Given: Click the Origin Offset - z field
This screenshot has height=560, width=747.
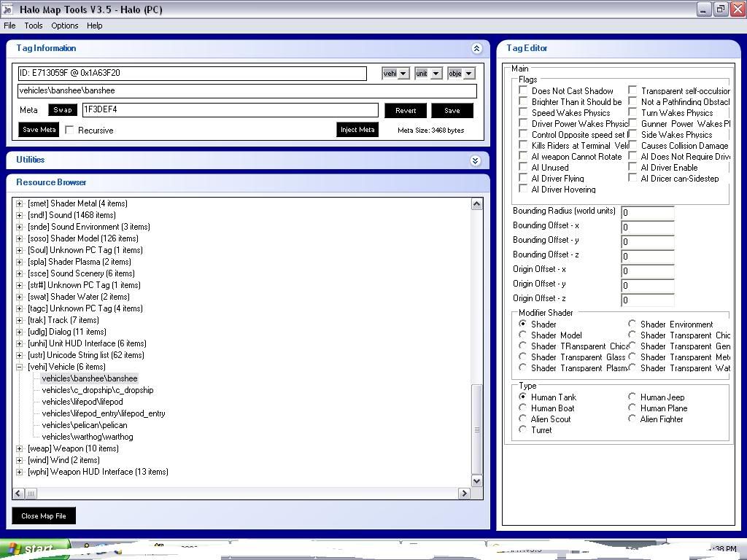Looking at the screenshot, I should 648,300.
